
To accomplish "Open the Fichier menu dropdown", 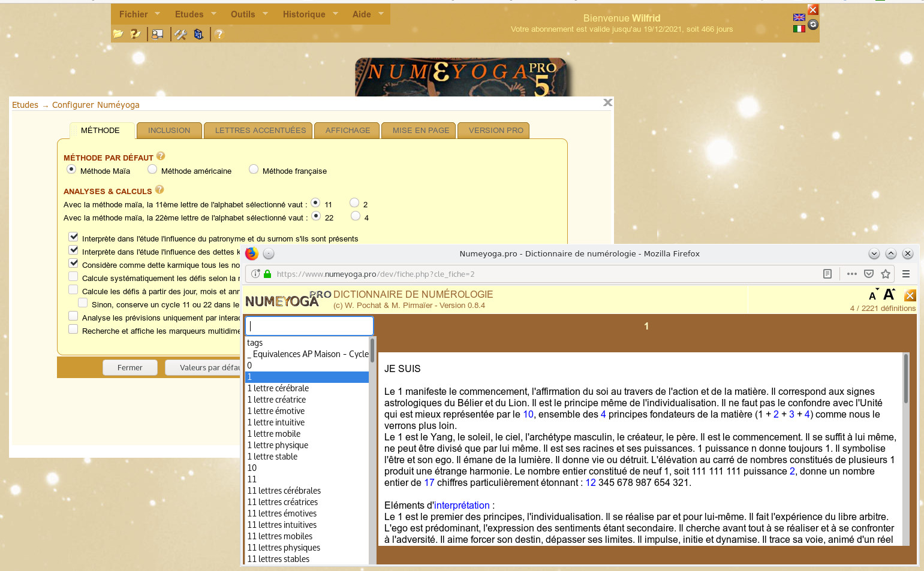I will (139, 14).
